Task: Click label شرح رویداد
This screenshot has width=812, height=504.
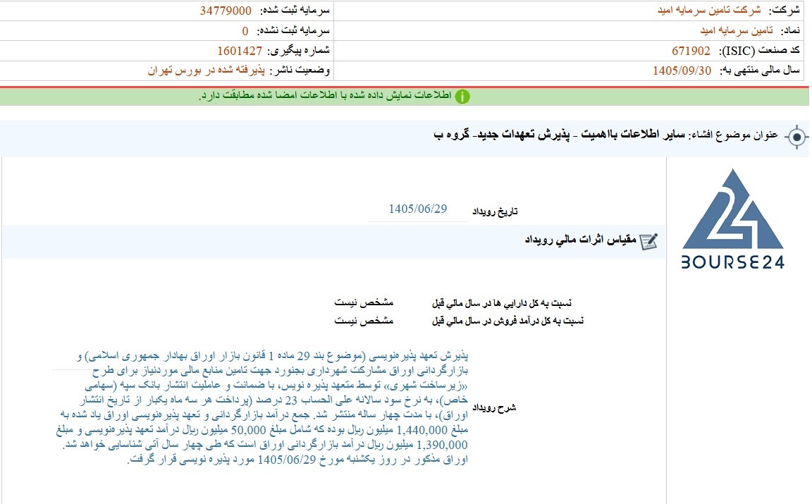Action: click(493, 407)
